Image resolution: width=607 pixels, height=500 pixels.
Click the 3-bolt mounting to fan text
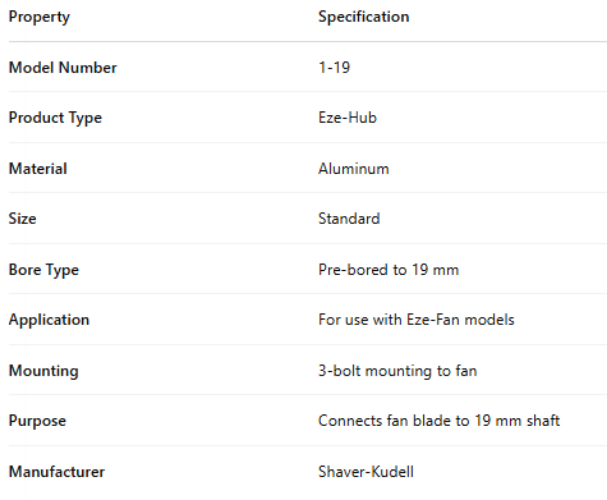(x=397, y=371)
